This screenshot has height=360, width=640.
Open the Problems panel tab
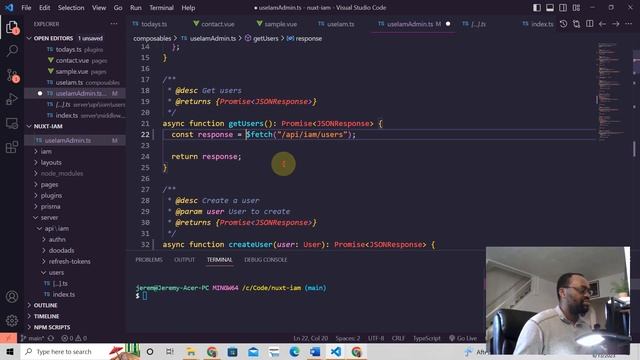point(149,260)
